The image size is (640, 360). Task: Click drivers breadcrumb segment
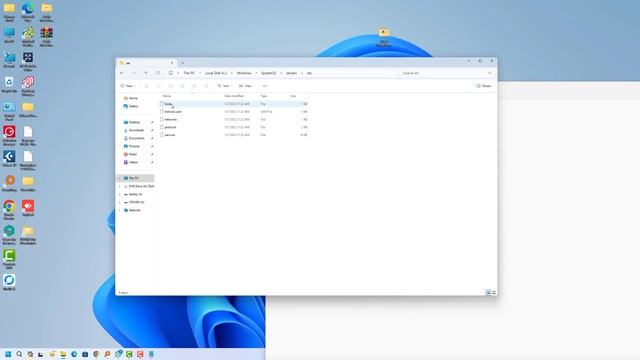point(291,73)
